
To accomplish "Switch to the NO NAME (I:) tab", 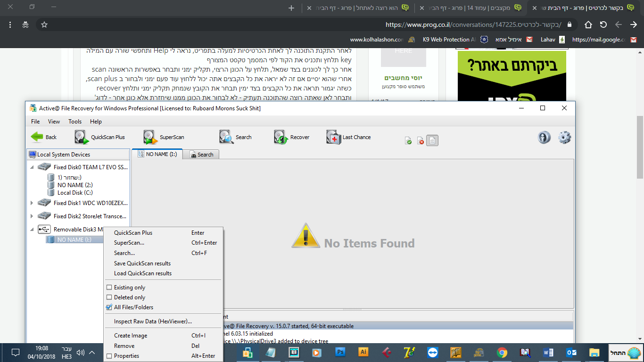I will [157, 154].
